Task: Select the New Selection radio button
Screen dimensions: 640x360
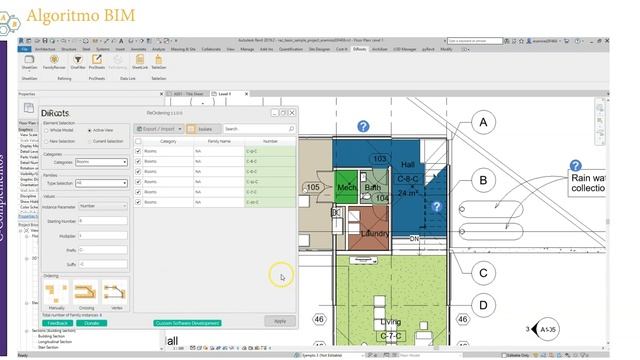Action: pyautogui.click(x=46, y=141)
